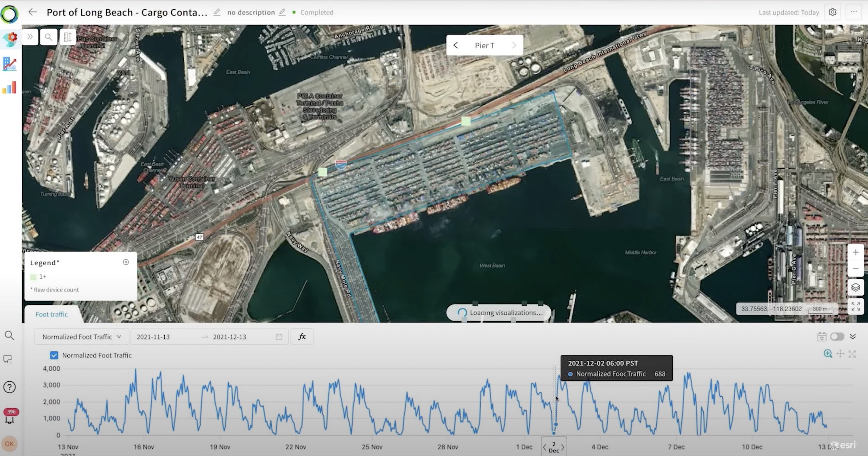Go to next location after Pier T
Screen dimensions: 868x456
coord(514,45)
